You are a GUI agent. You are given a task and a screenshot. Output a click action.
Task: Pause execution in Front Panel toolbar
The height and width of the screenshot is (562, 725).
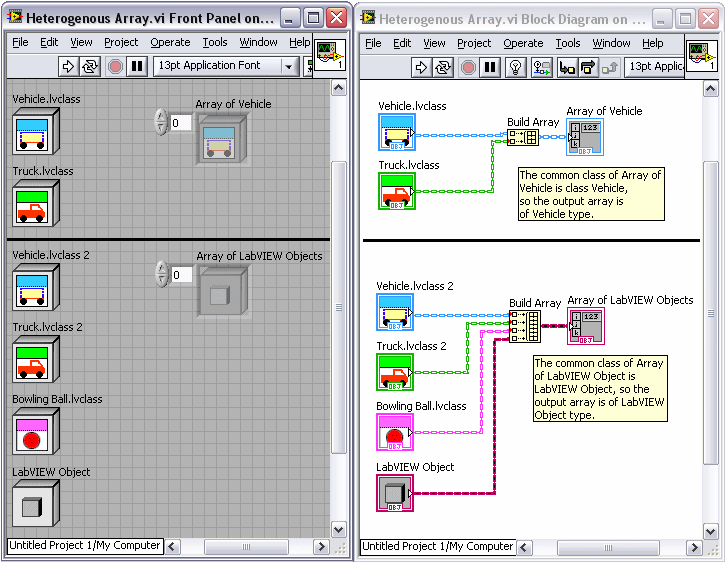[x=137, y=67]
